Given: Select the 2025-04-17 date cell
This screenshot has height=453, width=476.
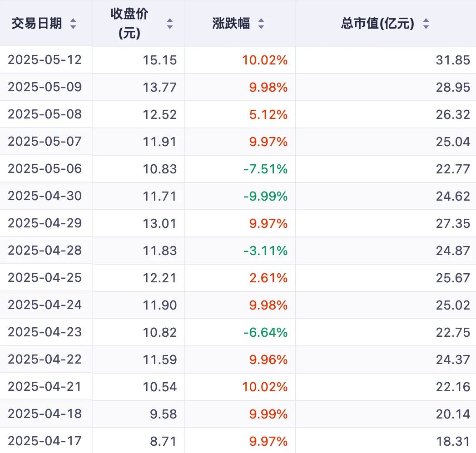Looking at the screenshot, I should coord(45,441).
